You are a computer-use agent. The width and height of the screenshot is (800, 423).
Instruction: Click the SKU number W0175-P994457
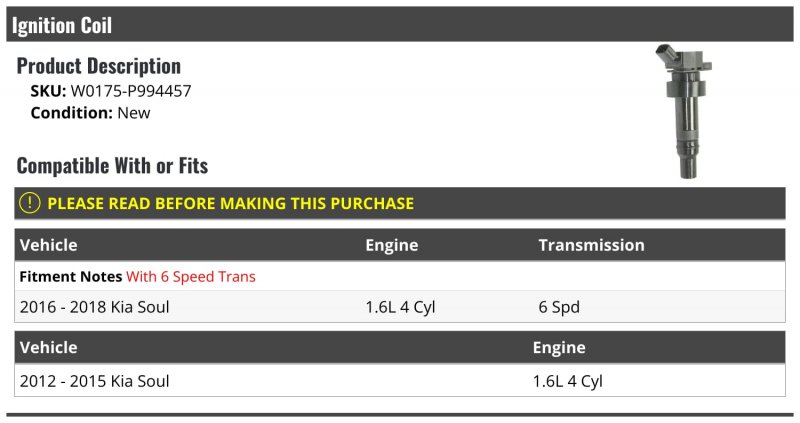131,91
